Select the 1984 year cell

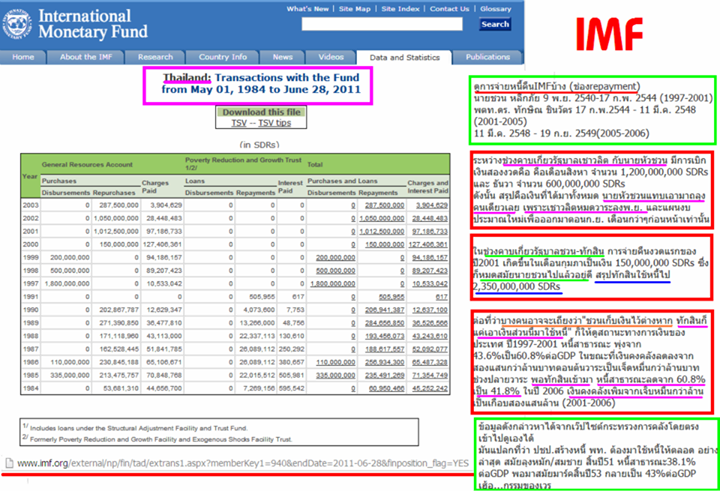(x=31, y=389)
